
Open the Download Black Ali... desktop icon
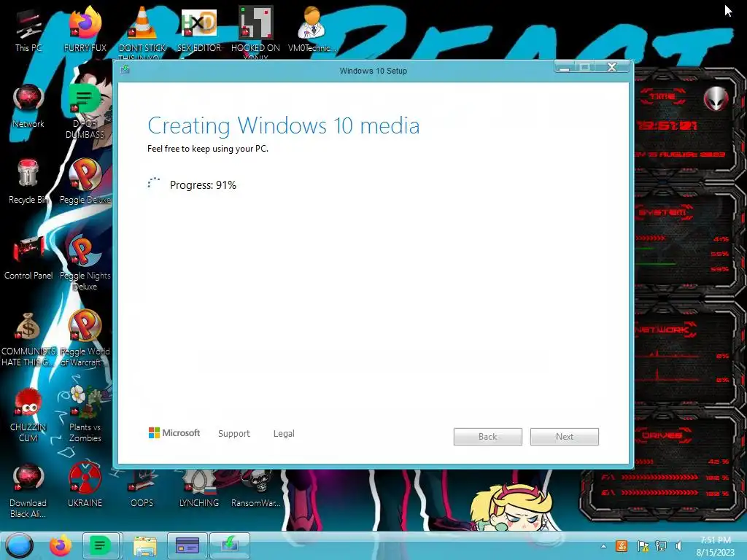[x=28, y=491]
